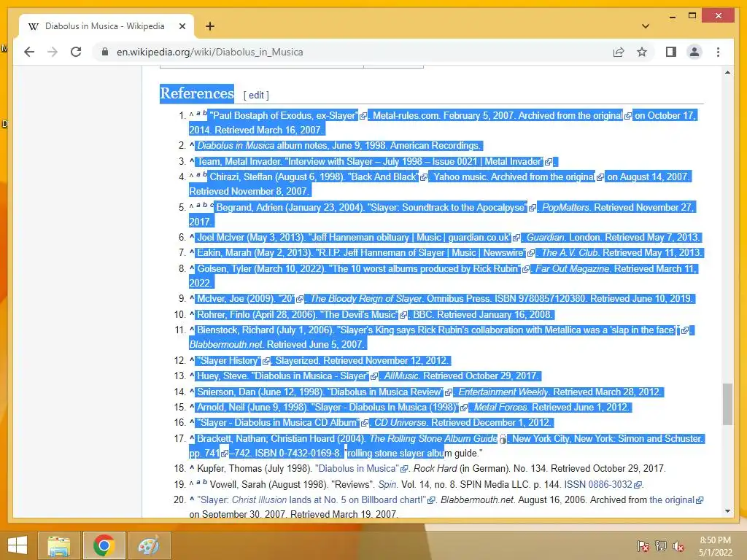Open "Christ Illusion lands at No. 5" link

pos(312,500)
